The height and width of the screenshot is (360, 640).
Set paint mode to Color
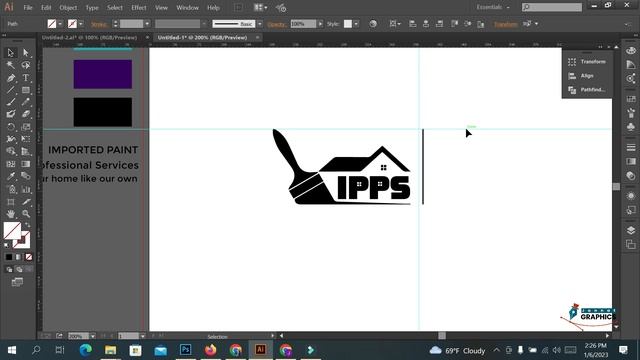tap(9, 257)
